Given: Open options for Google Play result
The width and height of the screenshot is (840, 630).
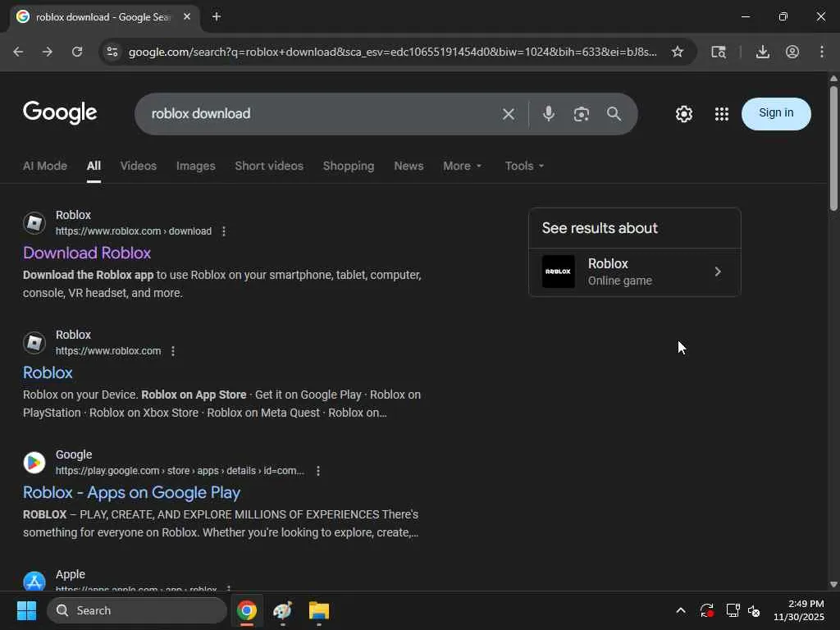Looking at the screenshot, I should [318, 471].
